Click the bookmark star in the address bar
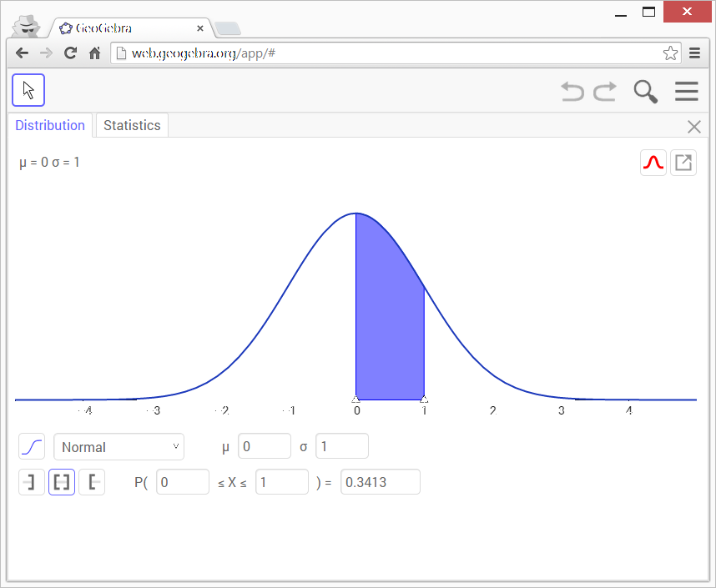Image resolution: width=716 pixels, height=588 pixels. pyautogui.click(x=670, y=53)
